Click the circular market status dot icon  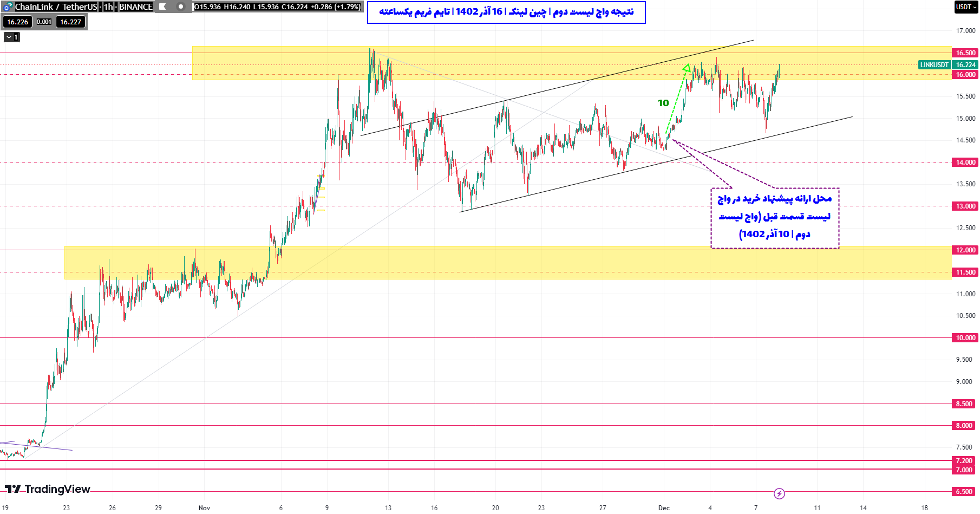[181, 7]
